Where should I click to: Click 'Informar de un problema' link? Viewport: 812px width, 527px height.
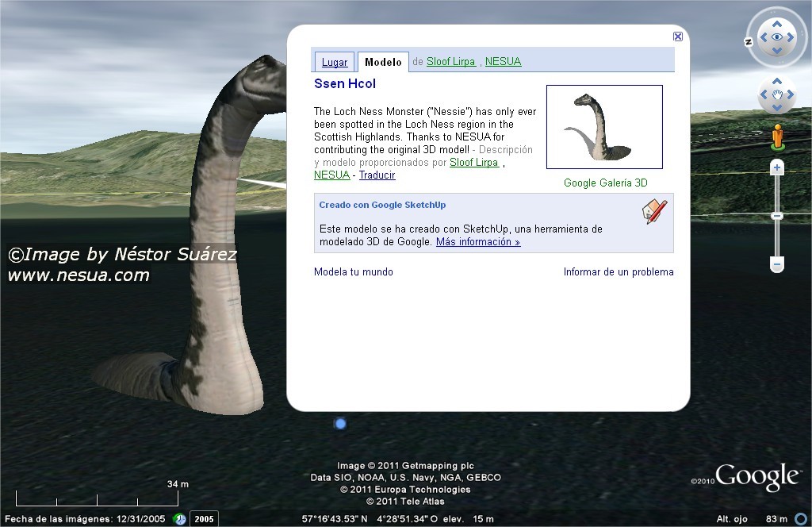pyautogui.click(x=619, y=271)
